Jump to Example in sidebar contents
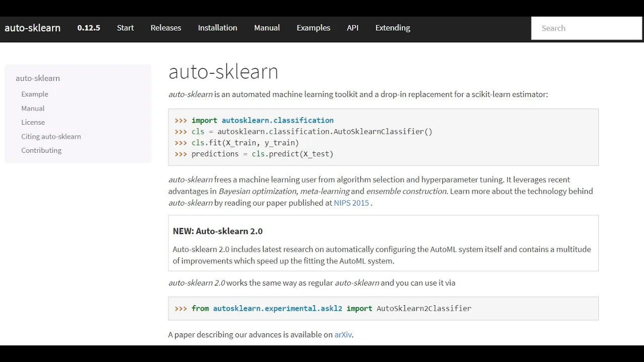The height and width of the screenshot is (362, 644). (35, 94)
